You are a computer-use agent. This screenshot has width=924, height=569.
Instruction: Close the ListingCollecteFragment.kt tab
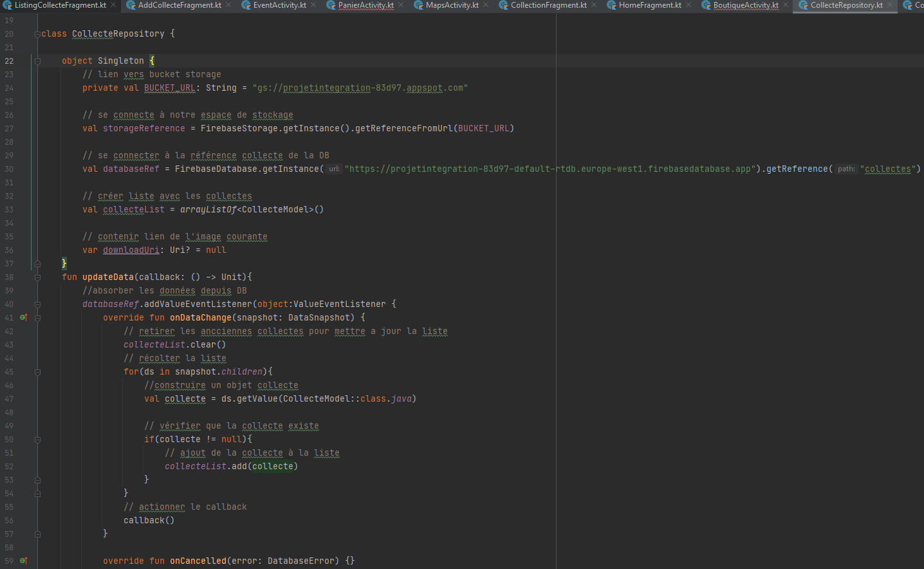[x=113, y=5]
